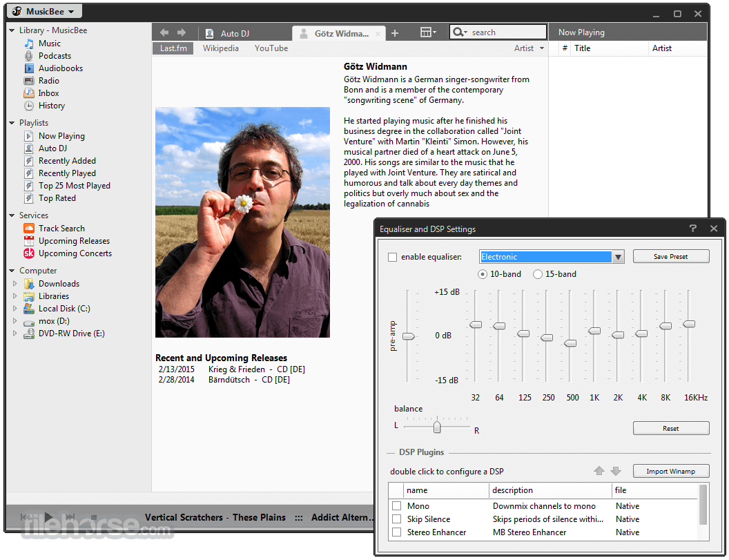Image resolution: width=729 pixels, height=560 pixels.
Task: Collapse the Services section
Action: pyautogui.click(x=12, y=215)
